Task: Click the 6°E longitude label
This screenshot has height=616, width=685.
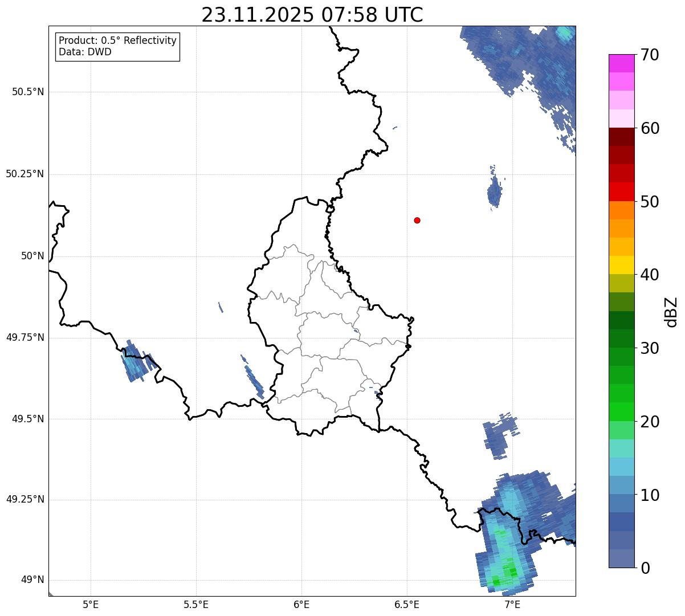Action: tap(301, 604)
